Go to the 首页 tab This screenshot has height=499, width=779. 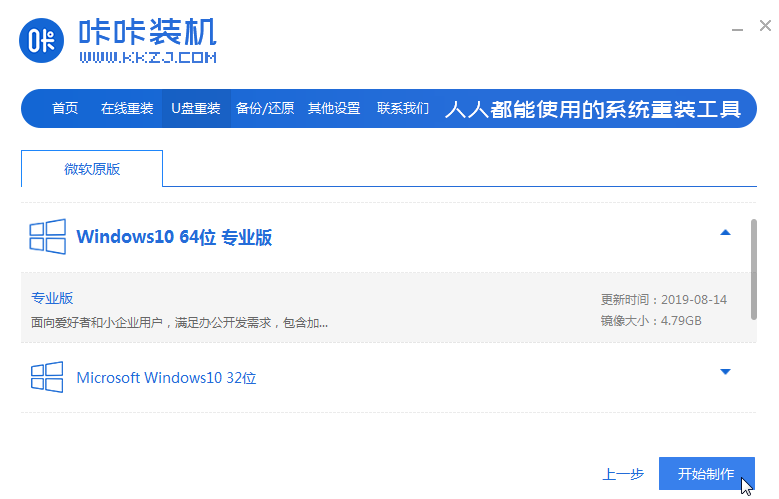[x=65, y=109]
